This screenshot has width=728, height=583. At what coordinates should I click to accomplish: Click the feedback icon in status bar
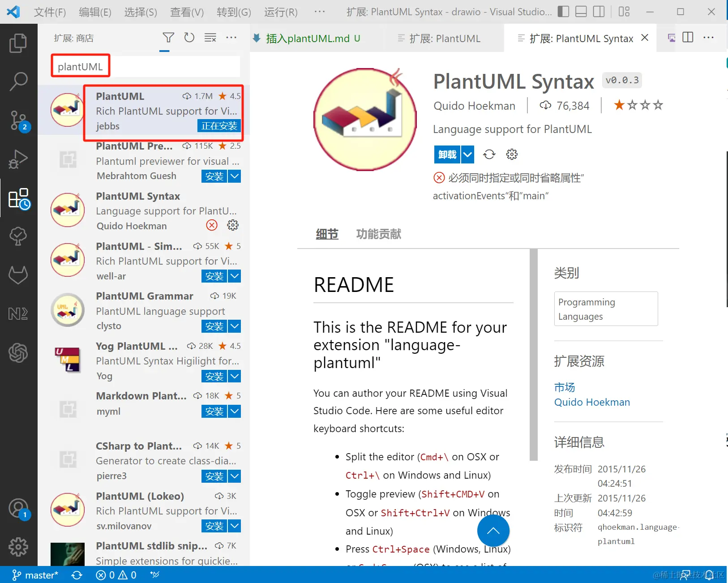(685, 575)
